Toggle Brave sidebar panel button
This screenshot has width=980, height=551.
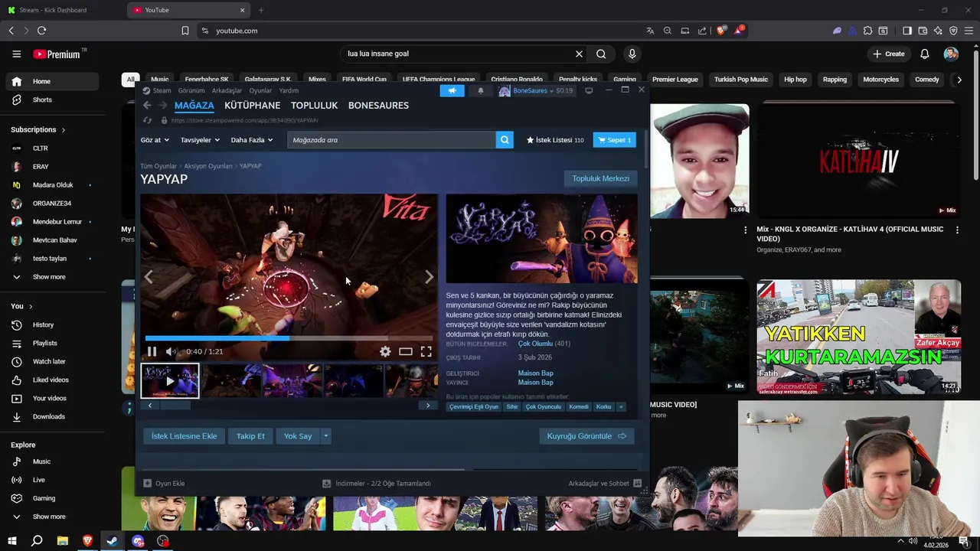[x=907, y=31]
